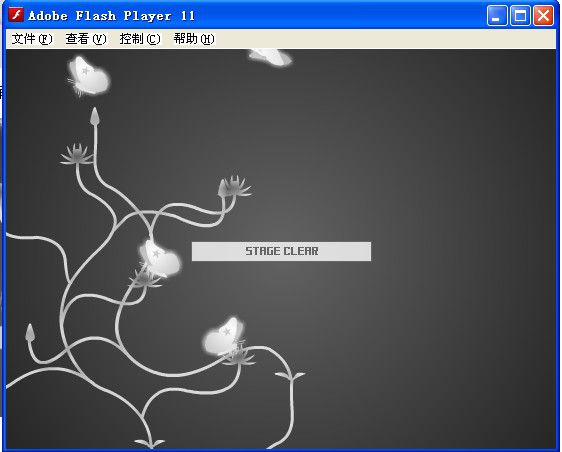Click the butterfly perched on the lowest lotus flower
Image resolution: width=562 pixels, height=452 pixels.
pos(224,337)
